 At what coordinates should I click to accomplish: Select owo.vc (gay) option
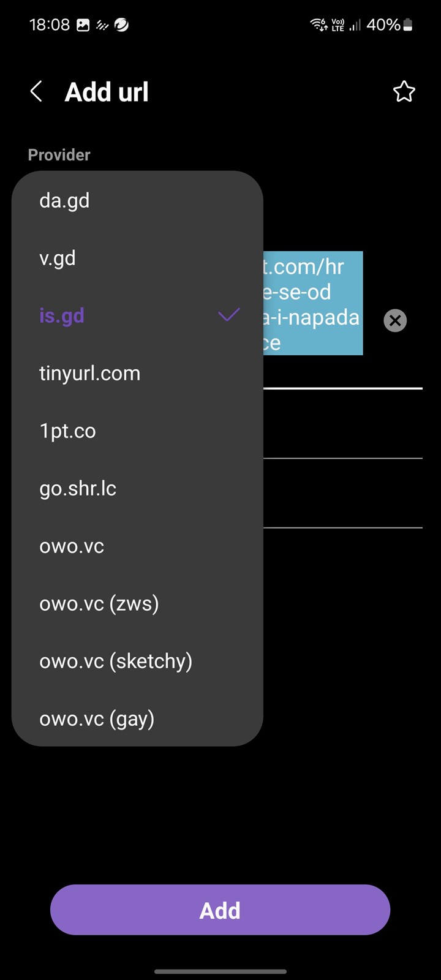pos(137,718)
